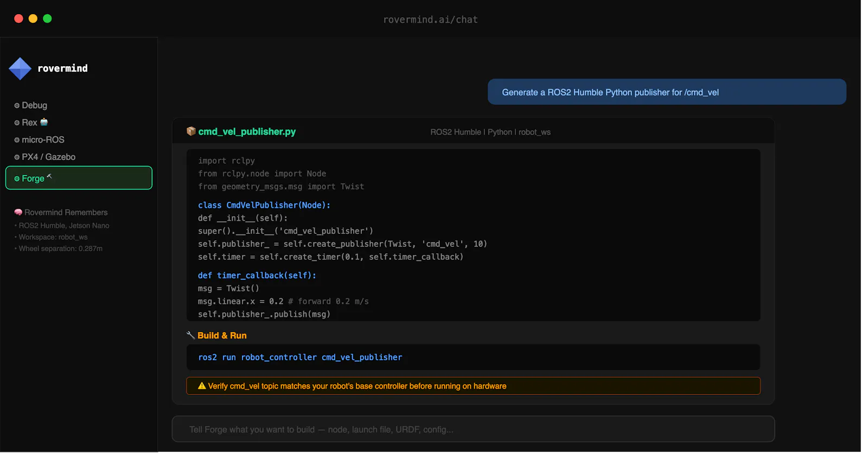Click the green maximize window button
Image resolution: width=868 pixels, height=459 pixels.
(x=47, y=18)
